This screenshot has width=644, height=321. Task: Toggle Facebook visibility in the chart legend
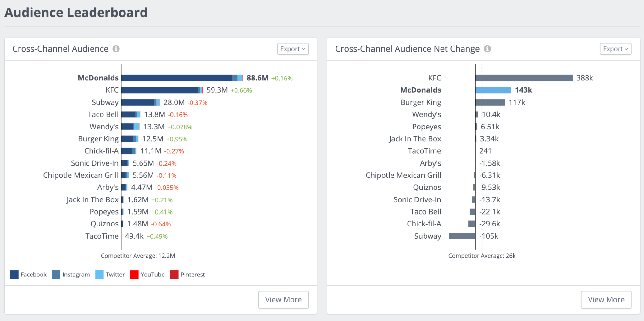[x=14, y=274]
